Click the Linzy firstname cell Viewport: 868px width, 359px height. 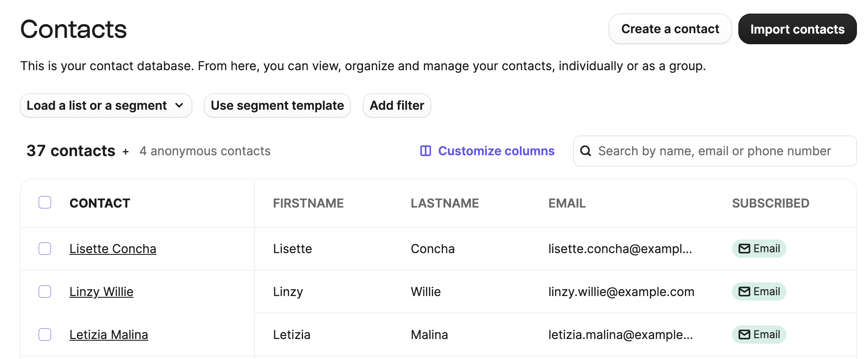288,292
